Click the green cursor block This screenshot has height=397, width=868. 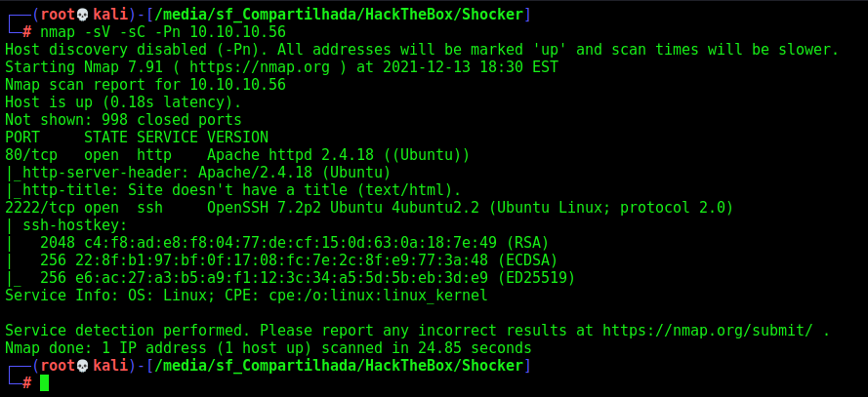pos(44,382)
